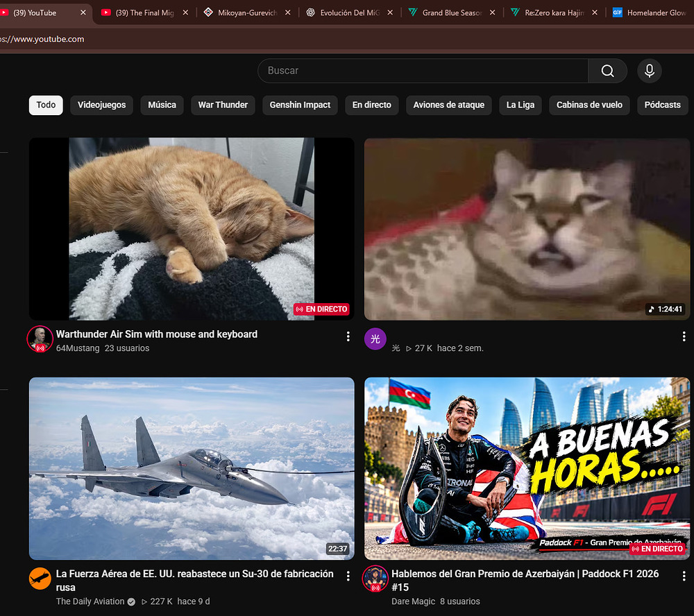Open the sleeping orange cat livestream thumbnail
The height and width of the screenshot is (616, 694).
point(192,229)
